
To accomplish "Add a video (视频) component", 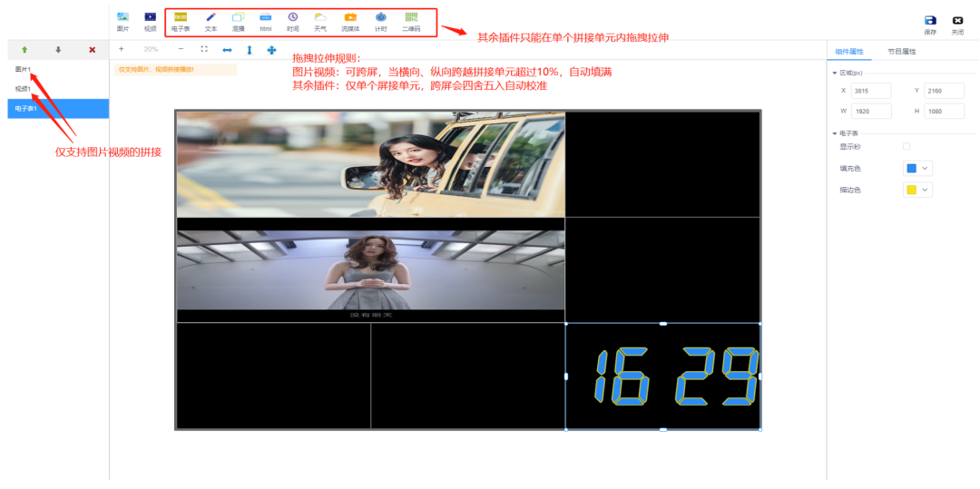I will [150, 22].
